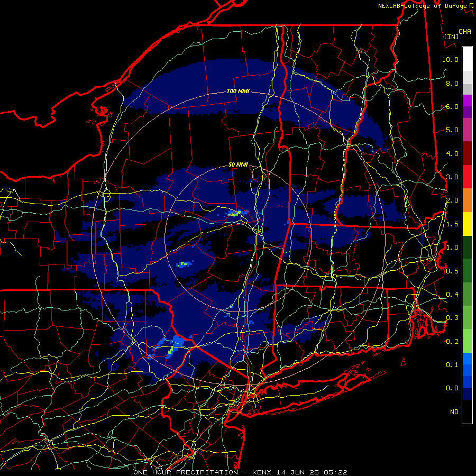
Task: Click the ONE HOUR PRECIPITATION title text
Action: 186,472
